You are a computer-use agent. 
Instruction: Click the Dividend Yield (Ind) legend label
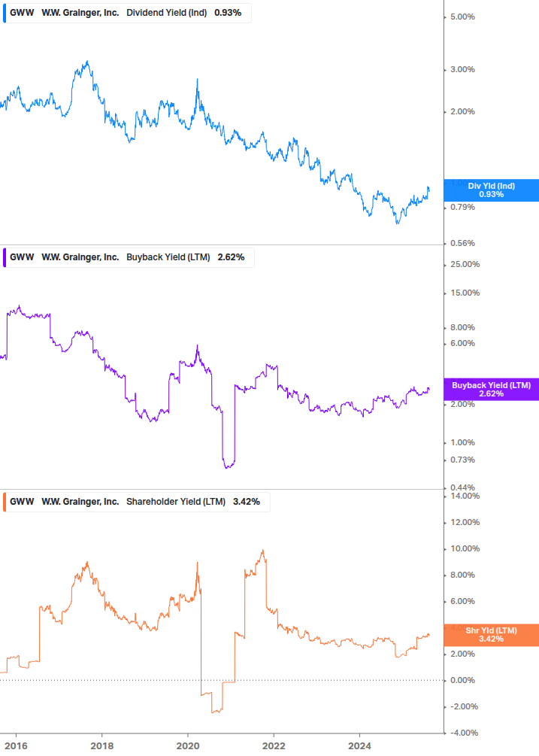click(x=166, y=13)
